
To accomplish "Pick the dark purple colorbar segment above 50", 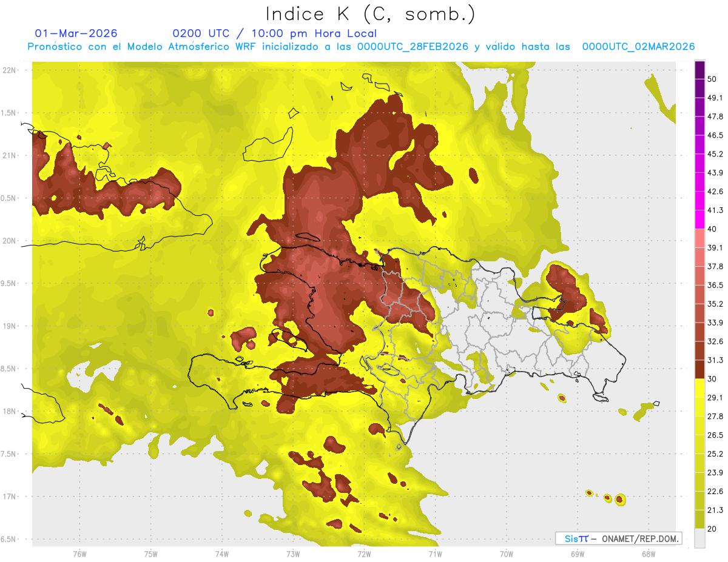I will coord(699,70).
